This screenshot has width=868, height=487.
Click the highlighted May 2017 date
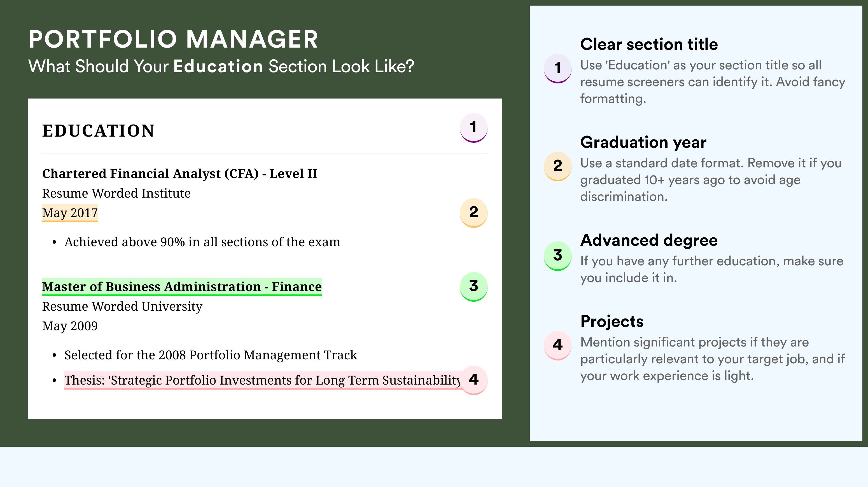pyautogui.click(x=70, y=213)
